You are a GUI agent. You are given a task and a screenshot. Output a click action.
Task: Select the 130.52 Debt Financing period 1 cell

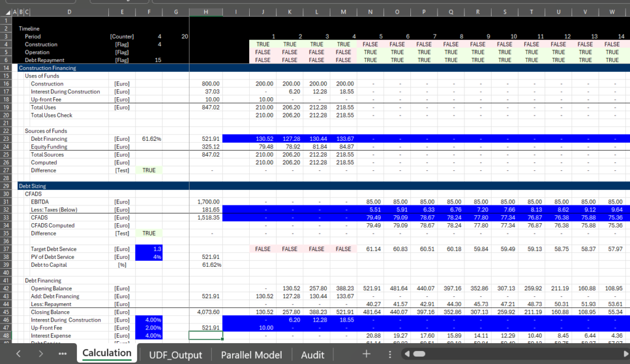tap(263, 139)
